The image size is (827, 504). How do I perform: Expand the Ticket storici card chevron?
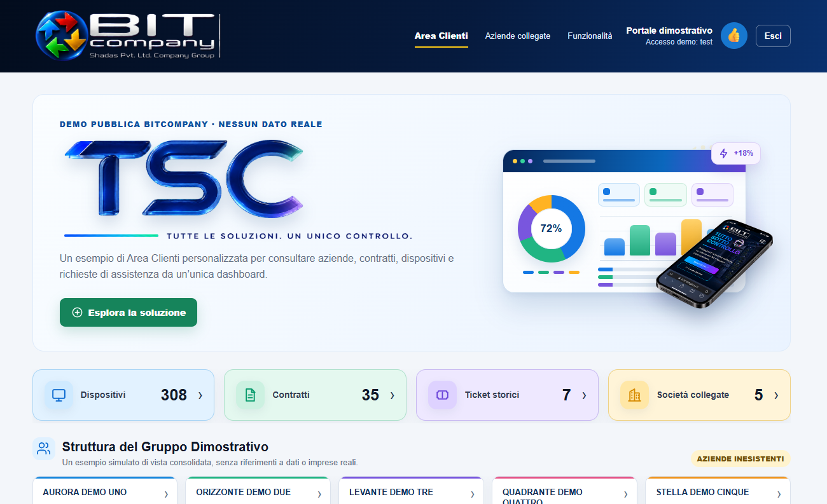[x=584, y=395]
